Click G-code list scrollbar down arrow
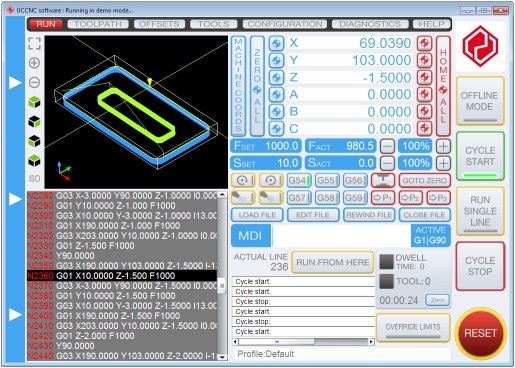 222,357
